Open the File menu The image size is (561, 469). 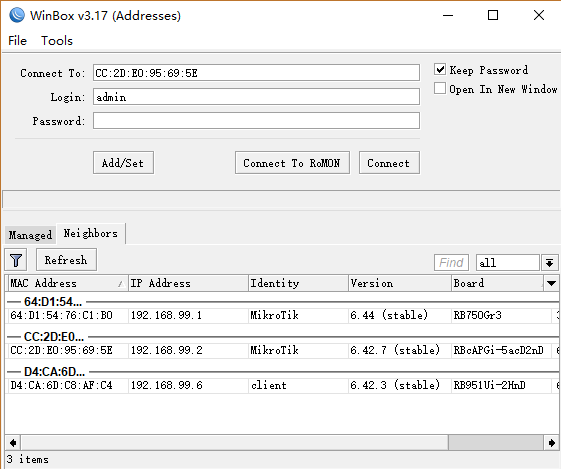click(17, 40)
